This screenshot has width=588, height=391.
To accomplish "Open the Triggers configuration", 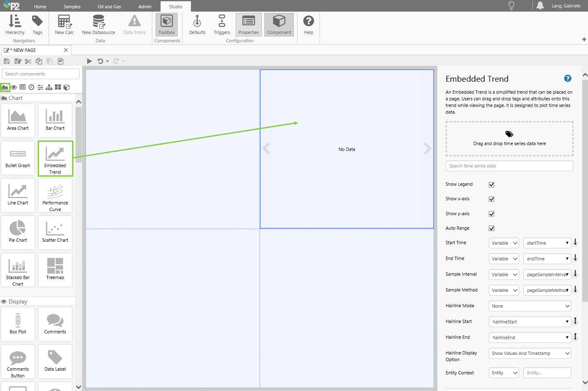I will pyautogui.click(x=222, y=24).
